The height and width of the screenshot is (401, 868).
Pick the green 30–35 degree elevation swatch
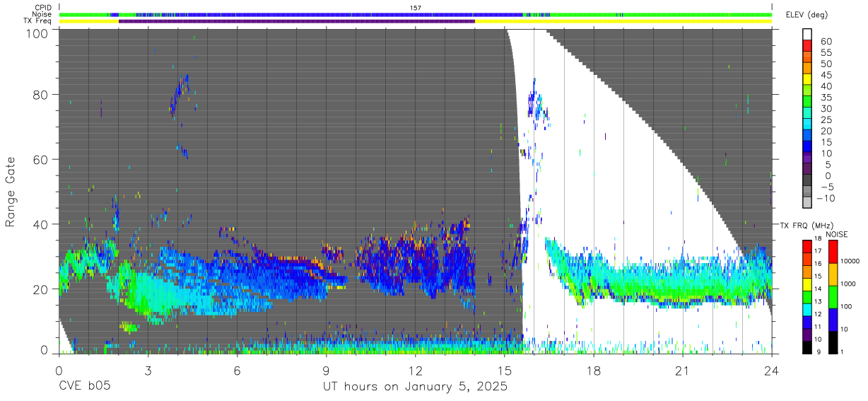point(807,103)
